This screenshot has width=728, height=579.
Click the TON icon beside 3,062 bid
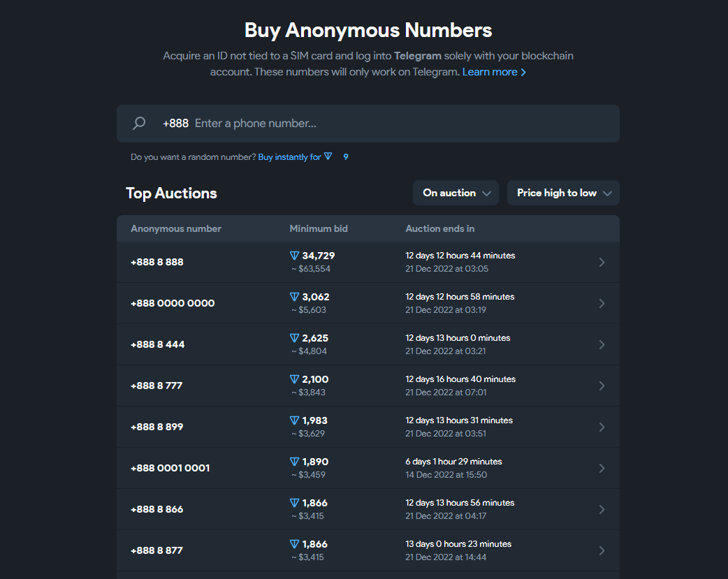pos(294,298)
